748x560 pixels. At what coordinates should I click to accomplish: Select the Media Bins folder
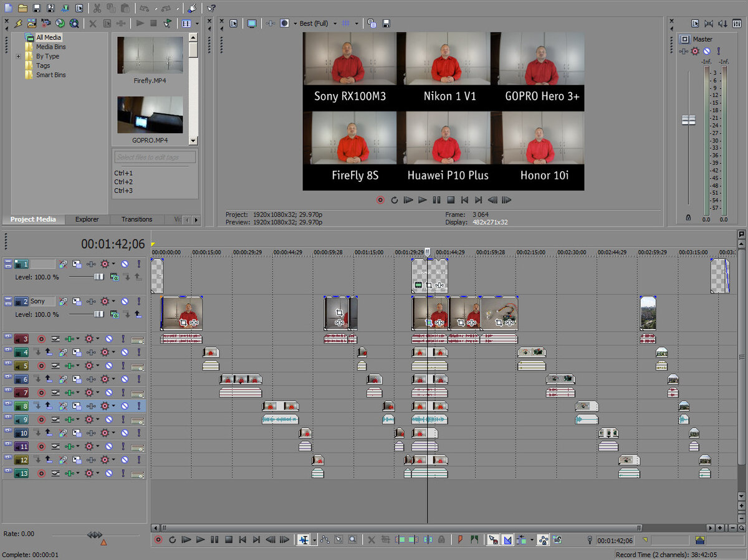pos(50,47)
